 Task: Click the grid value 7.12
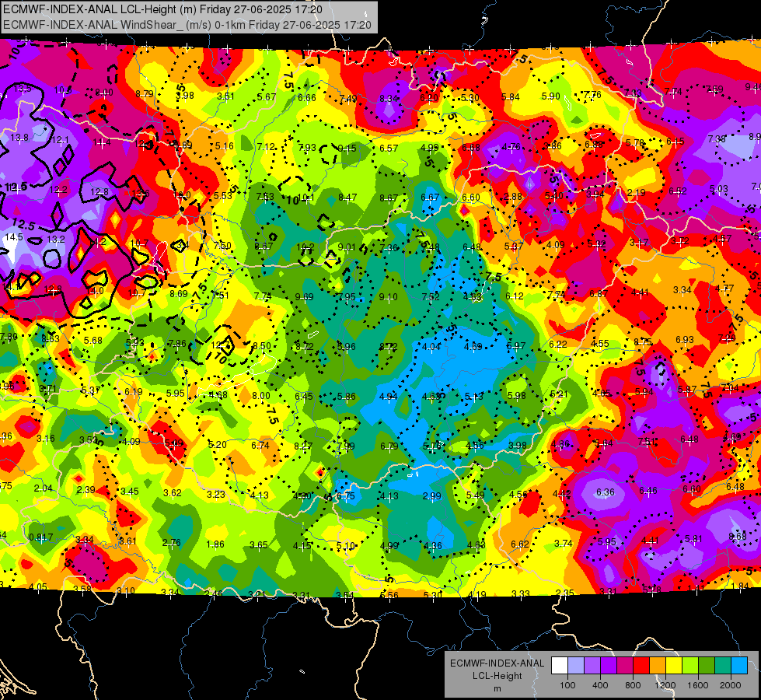pyautogui.click(x=266, y=147)
